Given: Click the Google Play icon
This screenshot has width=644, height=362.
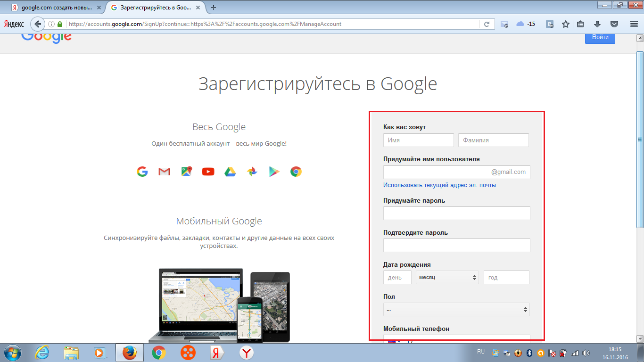Looking at the screenshot, I should (274, 172).
